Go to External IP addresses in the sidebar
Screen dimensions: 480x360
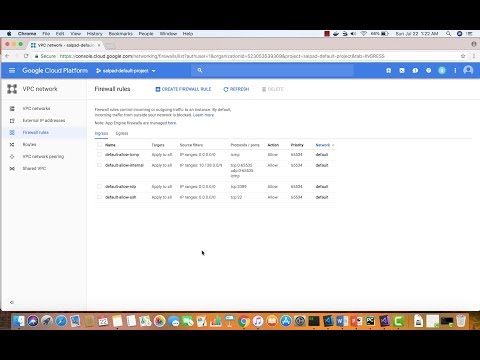(x=43, y=121)
